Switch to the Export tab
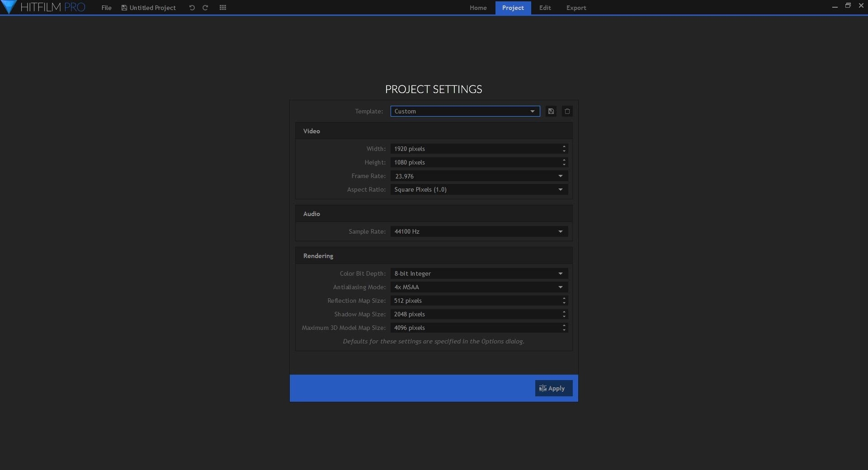Viewport: 868px width, 470px height. (x=576, y=8)
